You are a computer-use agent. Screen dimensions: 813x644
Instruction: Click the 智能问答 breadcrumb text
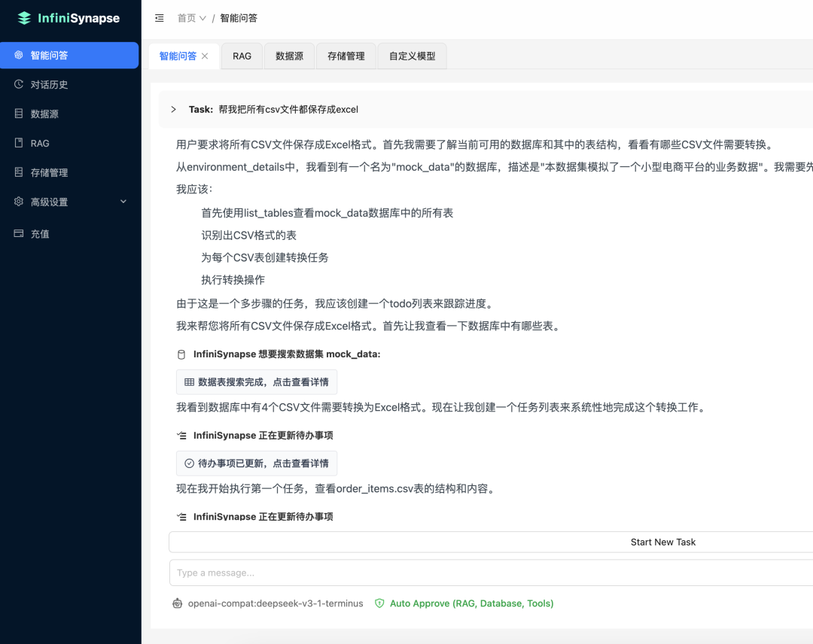(239, 18)
